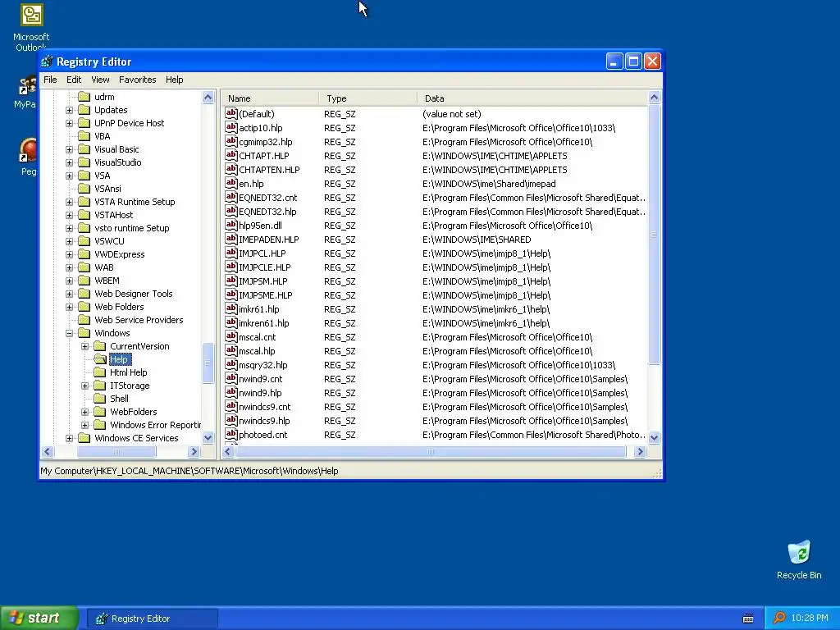Click the icon of hlp95en.dll entry
Screen dimensions: 840x630
pyautogui.click(x=231, y=225)
